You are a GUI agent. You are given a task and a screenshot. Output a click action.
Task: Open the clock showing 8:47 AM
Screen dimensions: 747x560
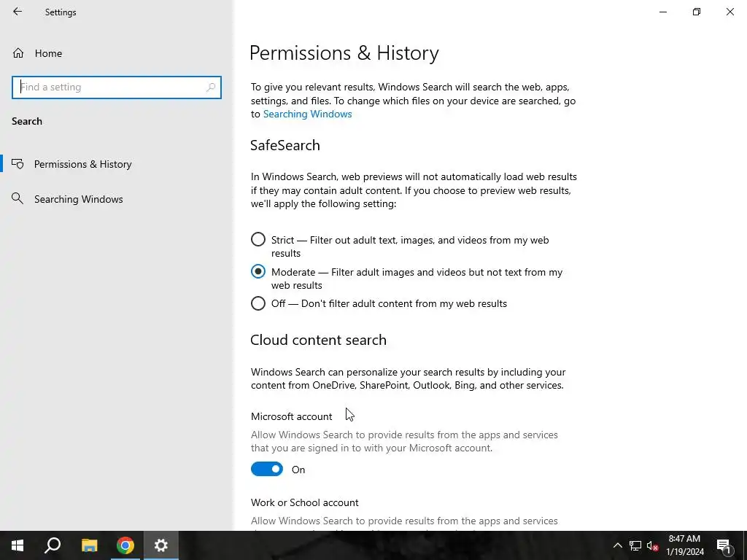coord(684,545)
